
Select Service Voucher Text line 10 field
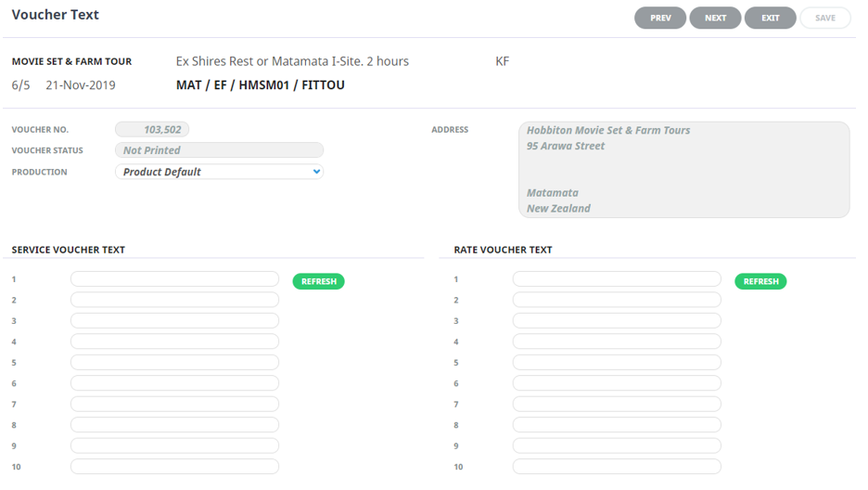click(174, 467)
